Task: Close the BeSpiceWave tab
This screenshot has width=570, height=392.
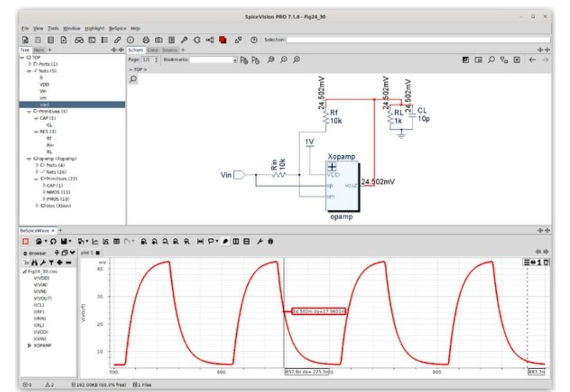Action: [x=53, y=231]
